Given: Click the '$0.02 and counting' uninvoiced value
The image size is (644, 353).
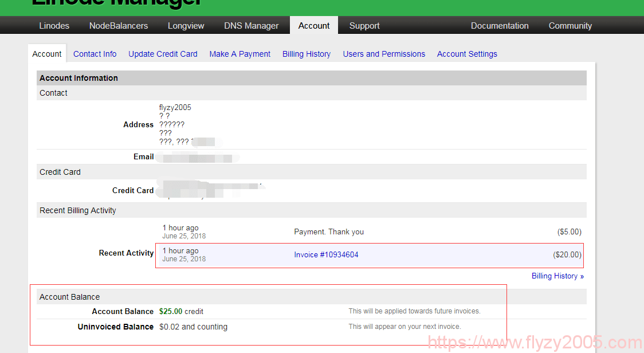Looking at the screenshot, I should point(194,327).
